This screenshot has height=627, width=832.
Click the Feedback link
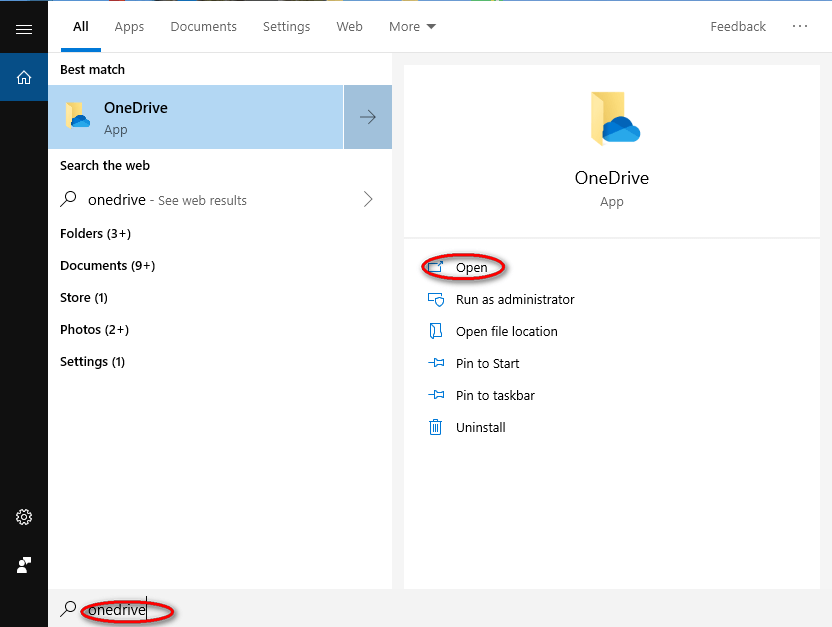click(738, 27)
